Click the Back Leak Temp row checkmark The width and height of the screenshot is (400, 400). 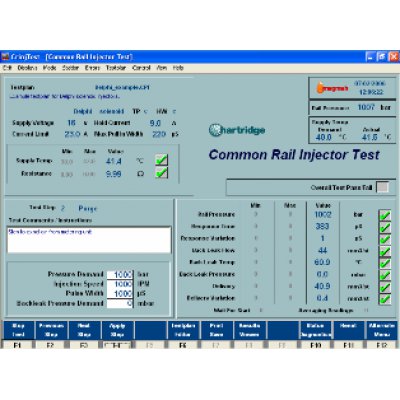pos(385,263)
